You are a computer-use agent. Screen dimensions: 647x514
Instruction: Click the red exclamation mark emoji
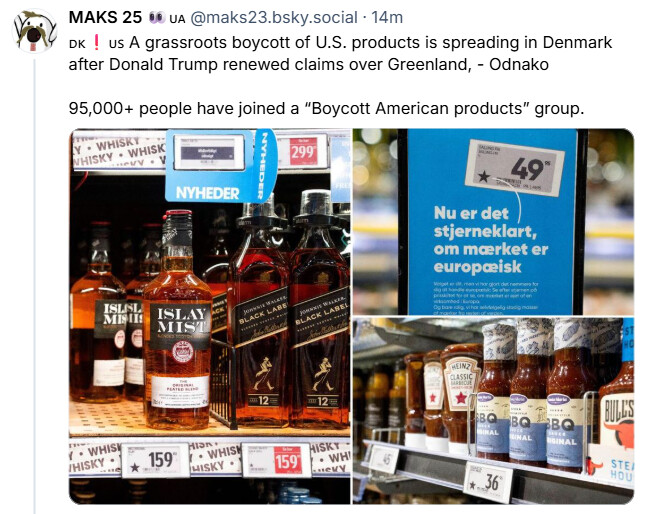96,42
